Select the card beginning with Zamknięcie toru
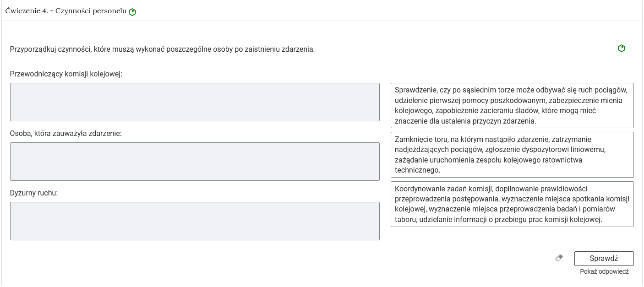This screenshot has width=644, height=287. pyautogui.click(x=512, y=155)
